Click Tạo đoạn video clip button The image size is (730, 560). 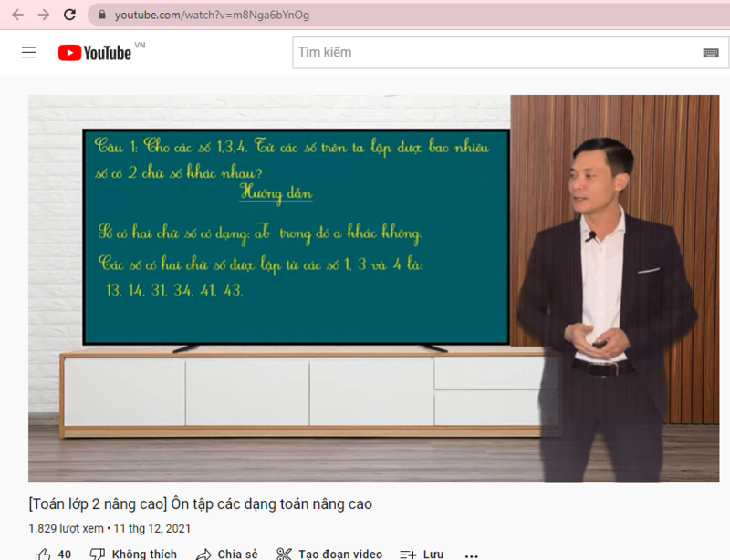(329, 554)
